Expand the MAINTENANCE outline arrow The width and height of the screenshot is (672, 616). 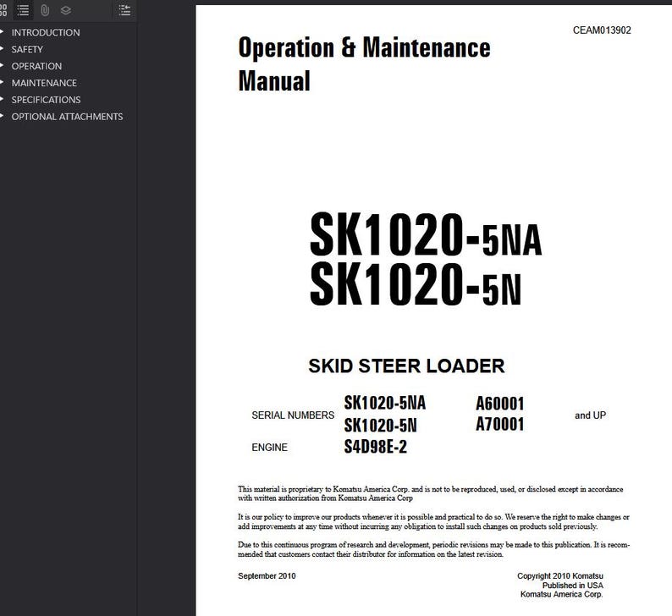tap(3, 82)
